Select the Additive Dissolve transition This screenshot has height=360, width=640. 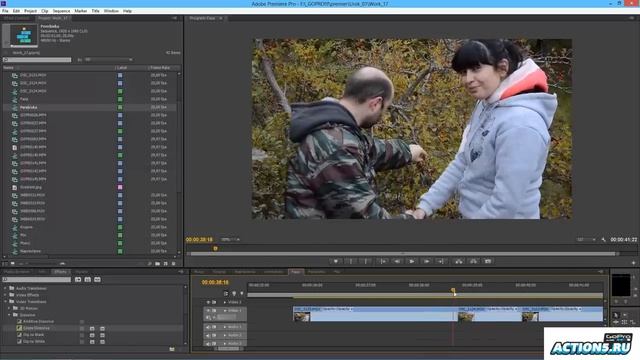(38, 322)
